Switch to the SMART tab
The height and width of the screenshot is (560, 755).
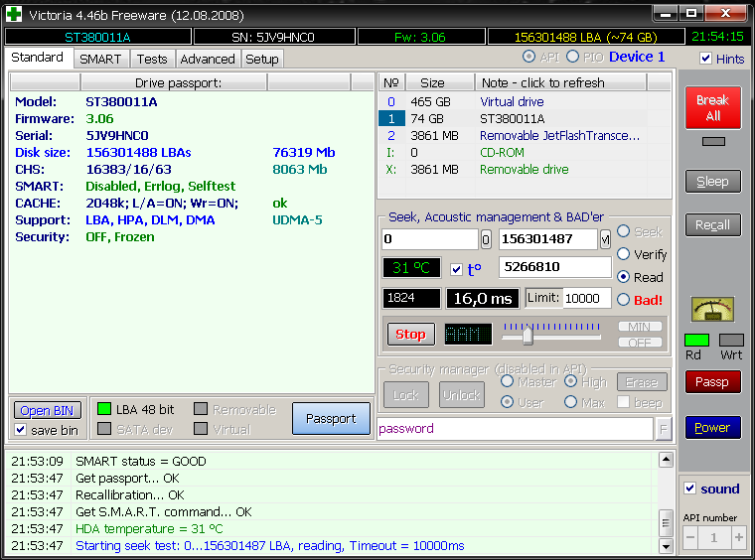tap(100, 59)
